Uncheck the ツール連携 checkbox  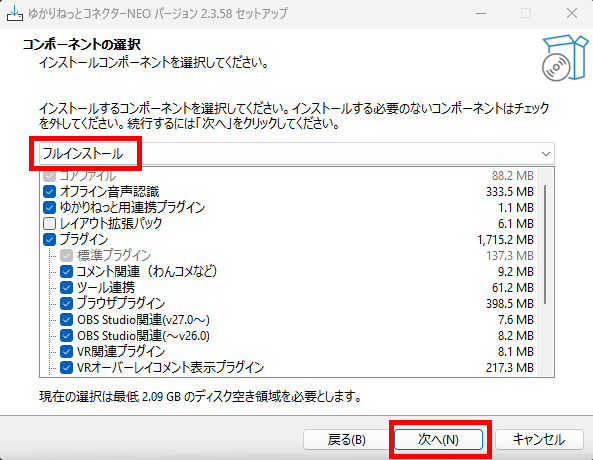coord(67,288)
